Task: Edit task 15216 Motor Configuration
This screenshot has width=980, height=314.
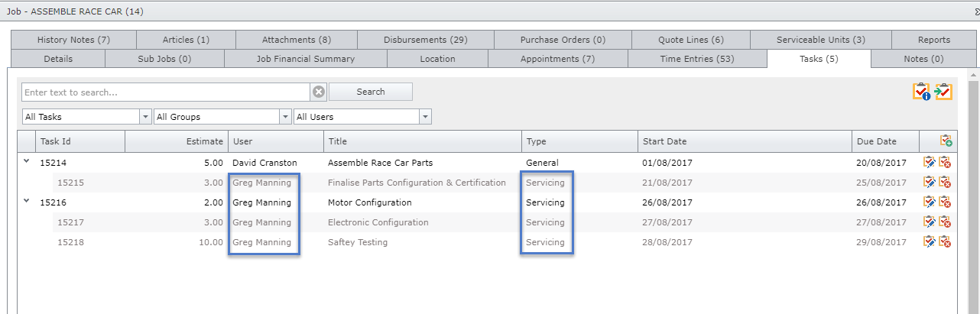Action: tap(930, 202)
